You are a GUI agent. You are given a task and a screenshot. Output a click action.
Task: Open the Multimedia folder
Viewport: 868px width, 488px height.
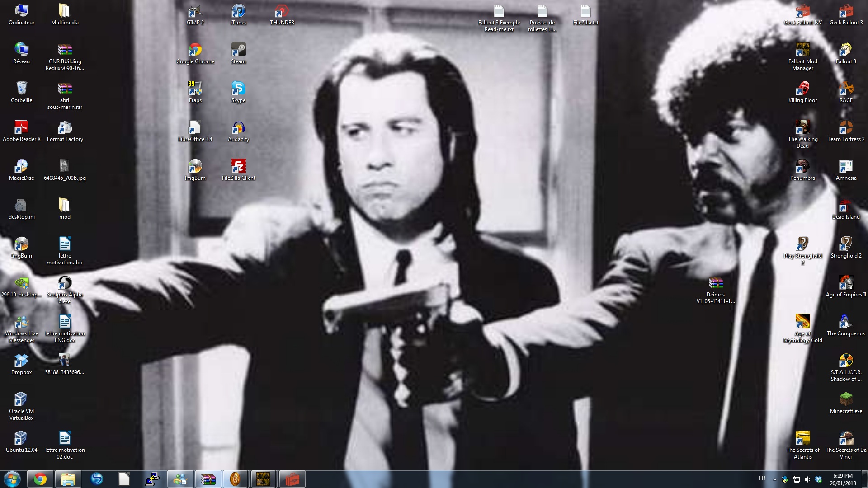click(65, 14)
